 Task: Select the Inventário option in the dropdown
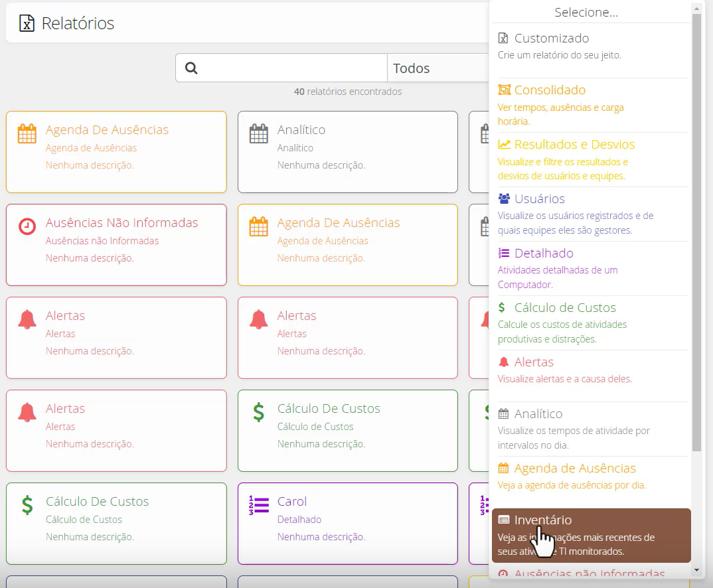591,536
